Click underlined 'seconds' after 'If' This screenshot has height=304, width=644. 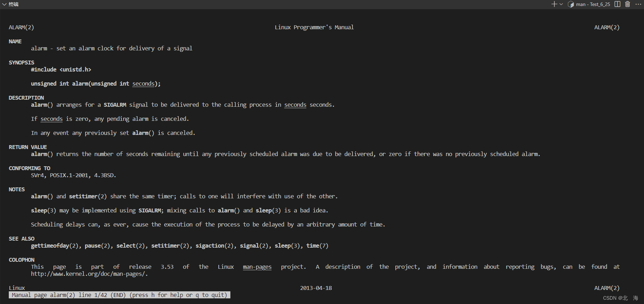coord(51,119)
